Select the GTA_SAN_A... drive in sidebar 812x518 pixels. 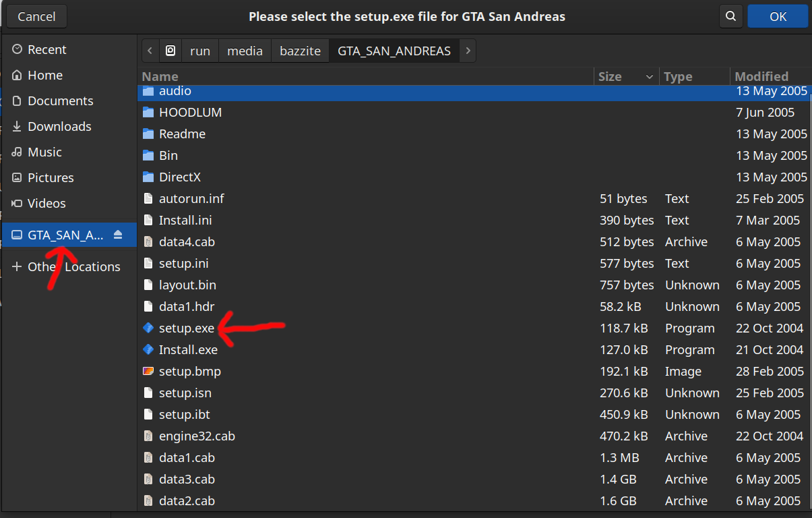tap(69, 235)
